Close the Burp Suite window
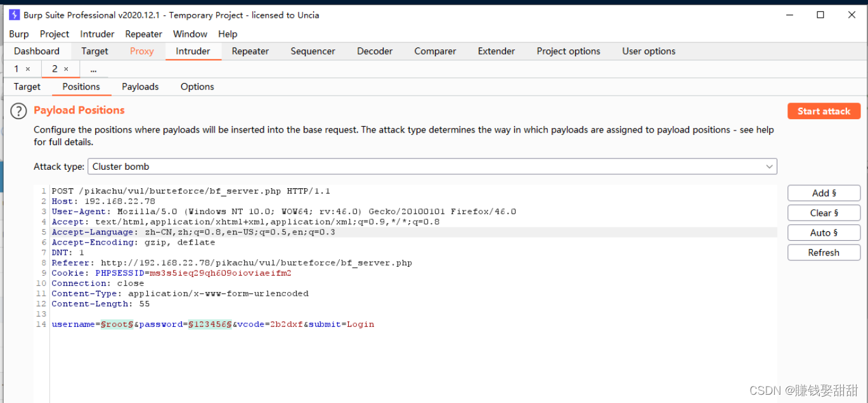 tap(852, 15)
